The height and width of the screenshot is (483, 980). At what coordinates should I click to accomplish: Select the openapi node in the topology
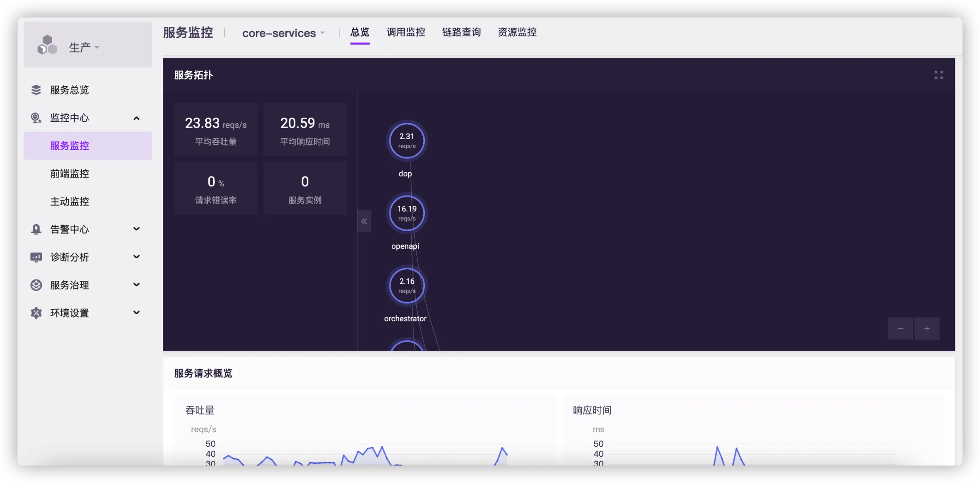407,213
